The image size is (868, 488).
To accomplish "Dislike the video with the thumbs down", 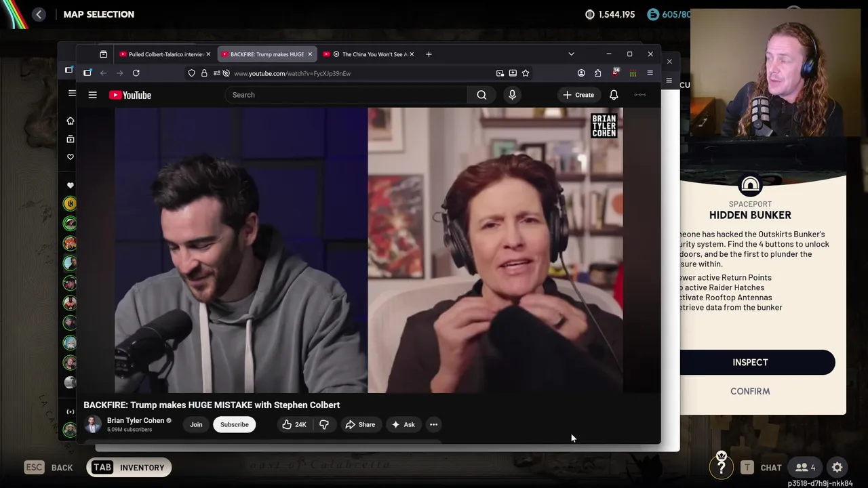I will (x=324, y=424).
